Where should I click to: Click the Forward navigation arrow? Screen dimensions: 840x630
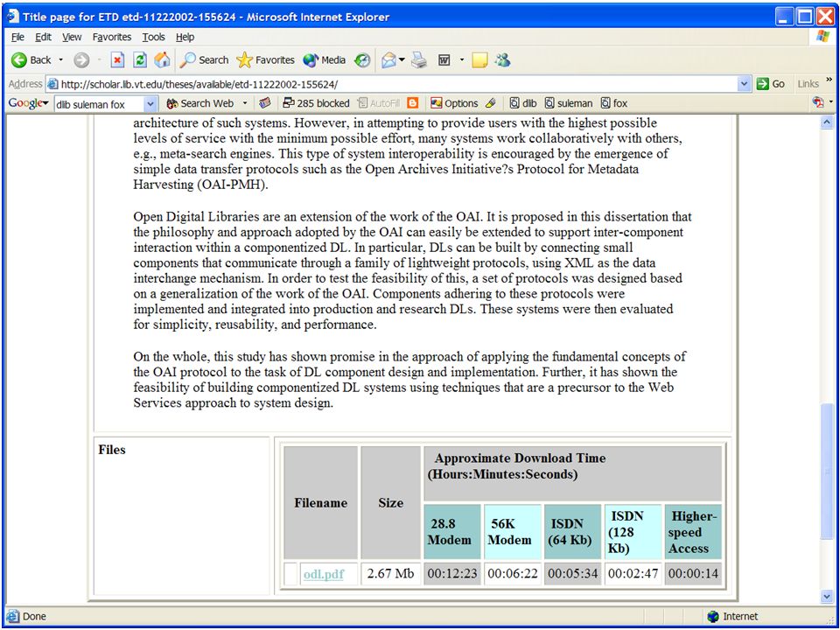81,60
